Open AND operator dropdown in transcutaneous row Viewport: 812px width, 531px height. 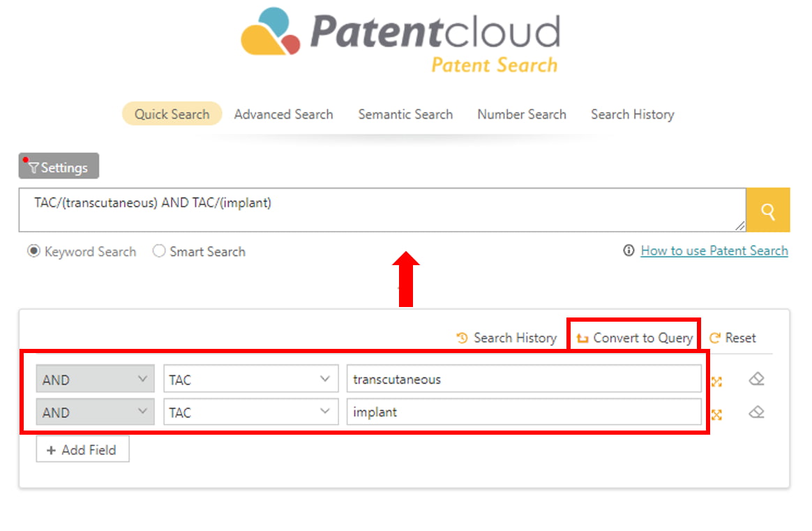coord(96,379)
